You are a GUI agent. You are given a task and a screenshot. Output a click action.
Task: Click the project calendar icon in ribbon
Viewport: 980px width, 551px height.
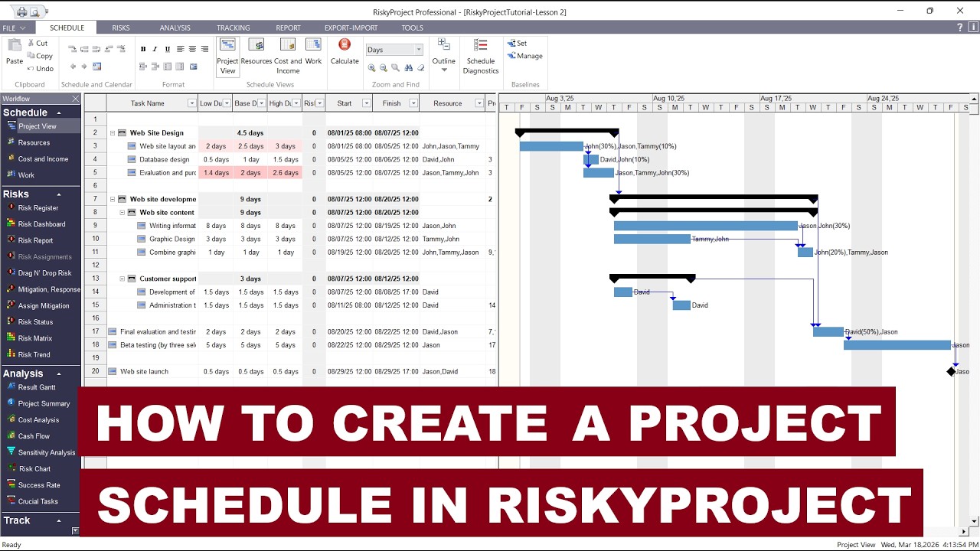pos(96,67)
